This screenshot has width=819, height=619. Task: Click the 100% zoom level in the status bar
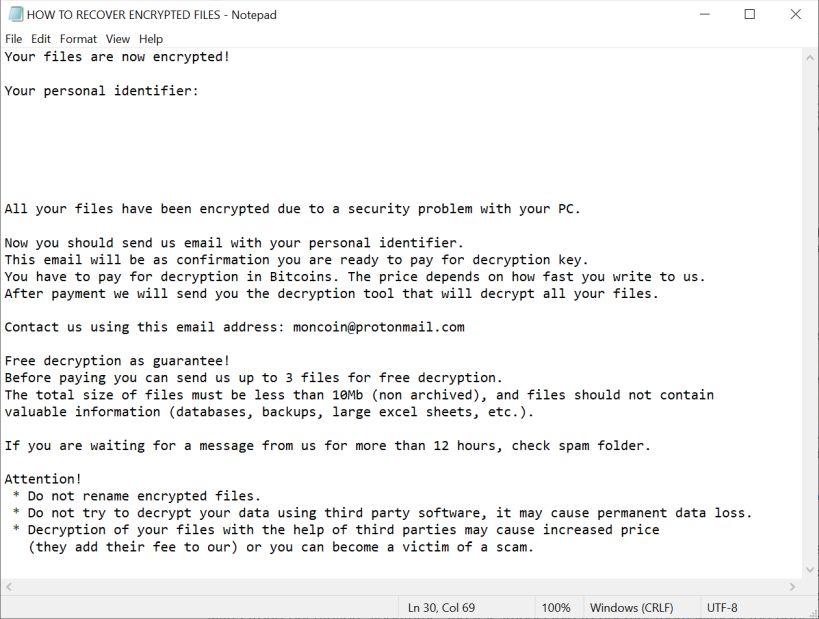[555, 607]
